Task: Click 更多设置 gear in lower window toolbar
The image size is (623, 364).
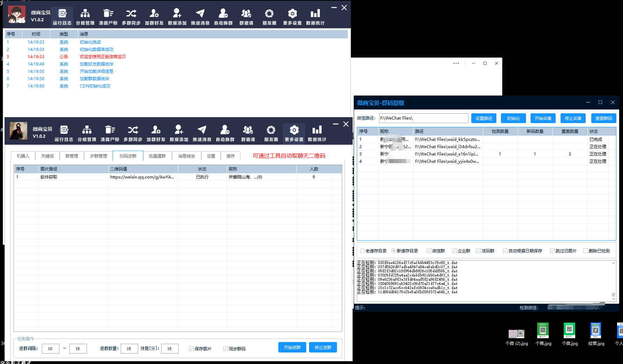Action: coord(294,134)
